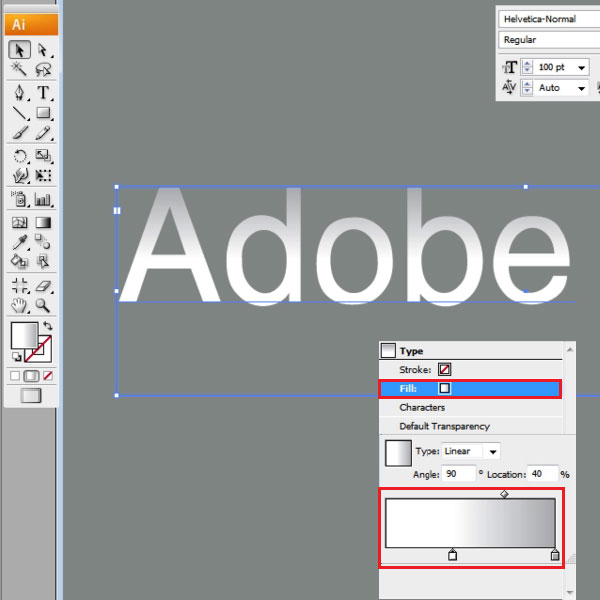The image size is (600, 600).
Task: Select the Pen tool
Action: [x=20, y=93]
